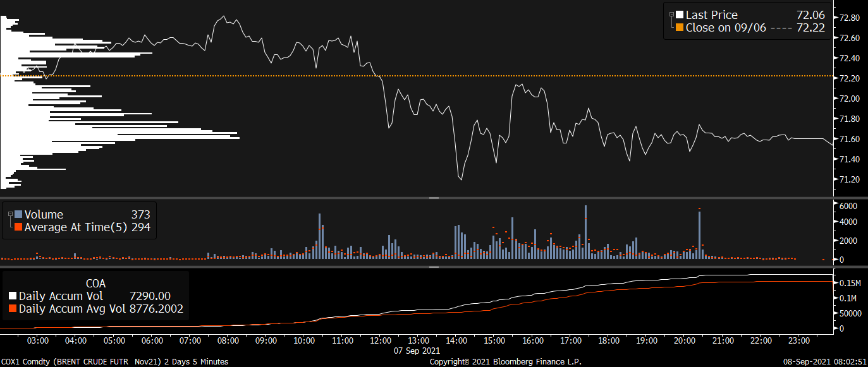This screenshot has width=868, height=367.
Task: Click the accumulated volume value 7290.00
Action: pos(150,296)
